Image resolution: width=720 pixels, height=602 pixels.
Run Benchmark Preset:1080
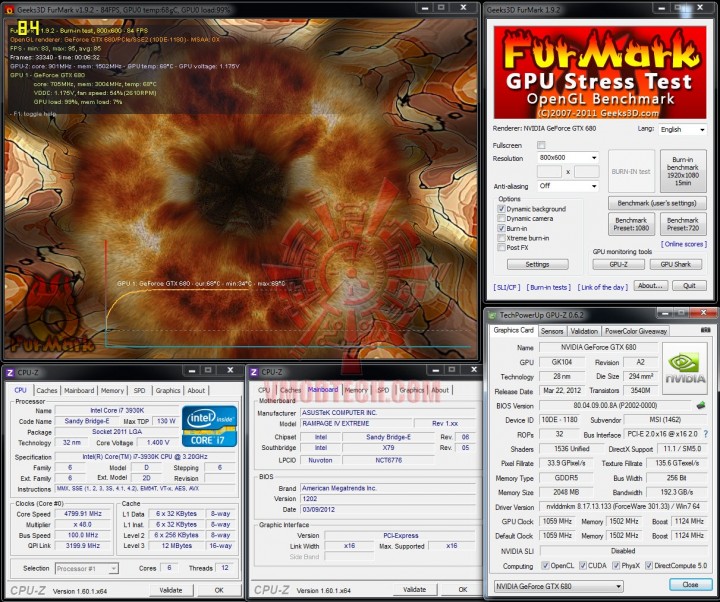[631, 224]
